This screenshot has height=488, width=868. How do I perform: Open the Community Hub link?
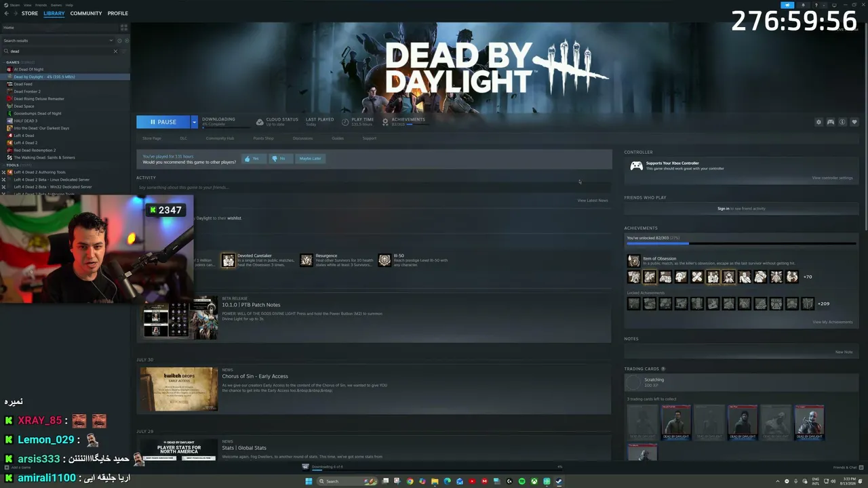[220, 138]
